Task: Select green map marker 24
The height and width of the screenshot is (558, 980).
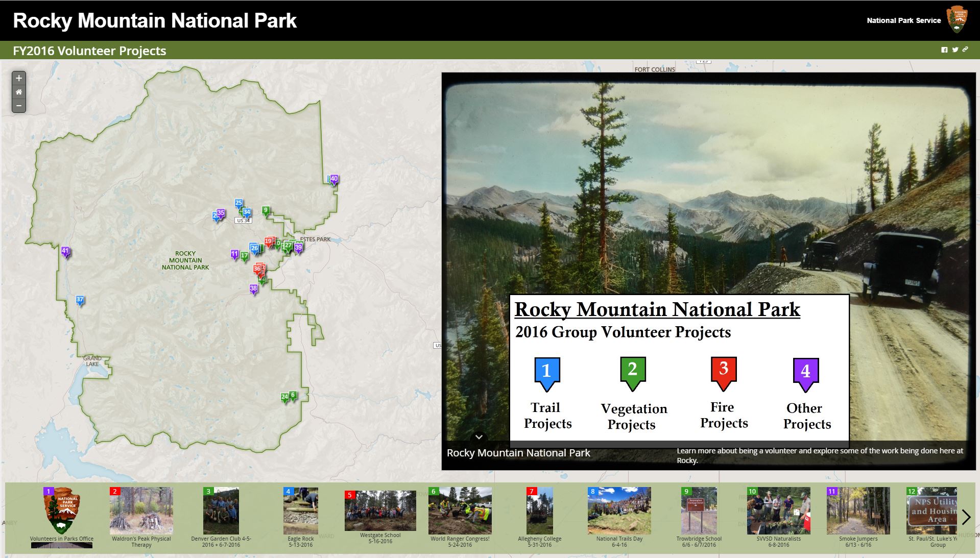Action: click(x=284, y=397)
